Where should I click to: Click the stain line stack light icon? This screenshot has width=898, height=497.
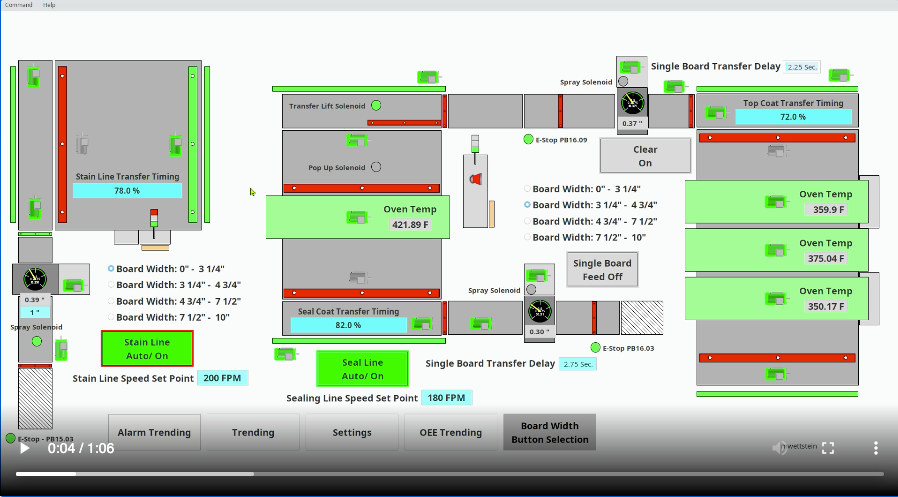click(153, 218)
